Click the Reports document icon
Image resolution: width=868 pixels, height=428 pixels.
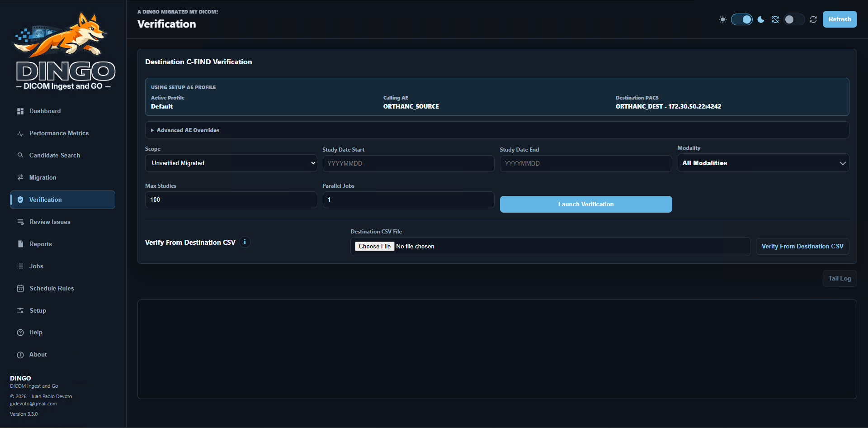click(20, 244)
